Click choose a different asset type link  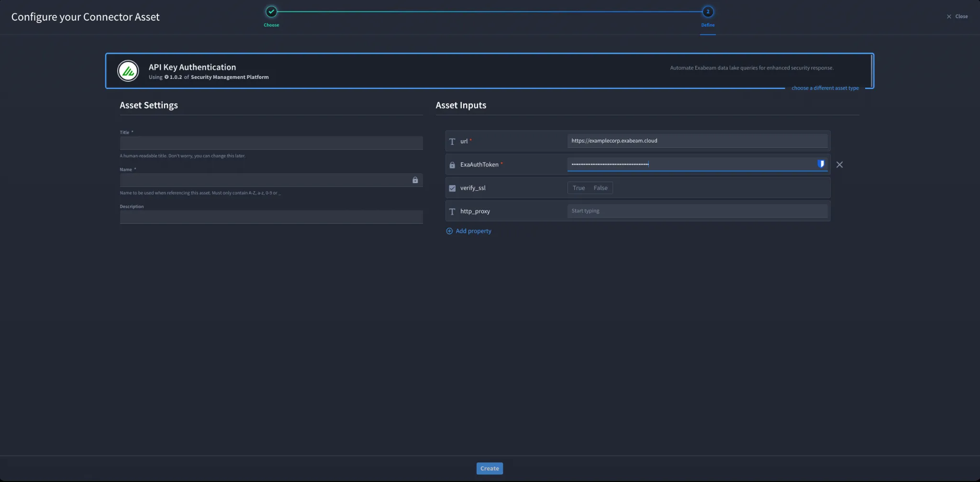pos(825,88)
